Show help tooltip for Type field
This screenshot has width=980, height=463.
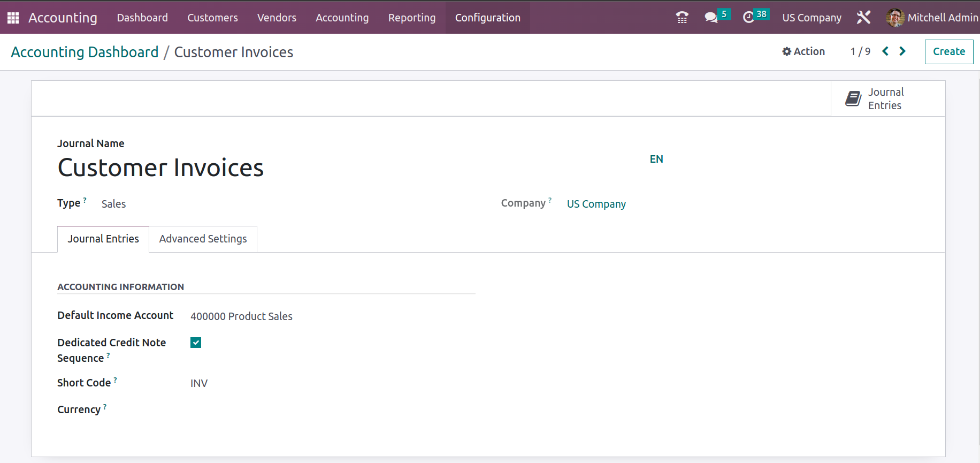[x=85, y=200]
